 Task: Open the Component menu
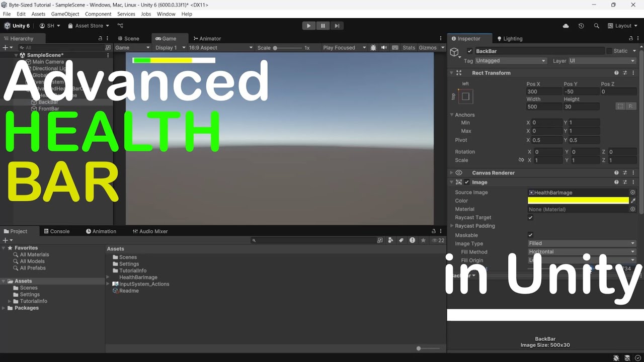98,14
